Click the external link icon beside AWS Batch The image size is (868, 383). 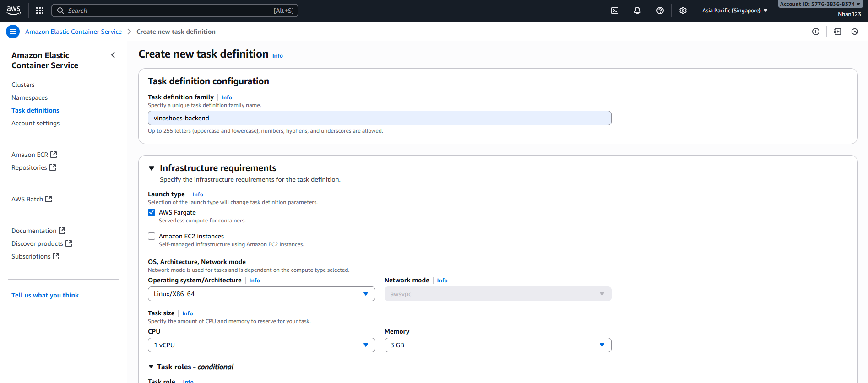tap(49, 199)
